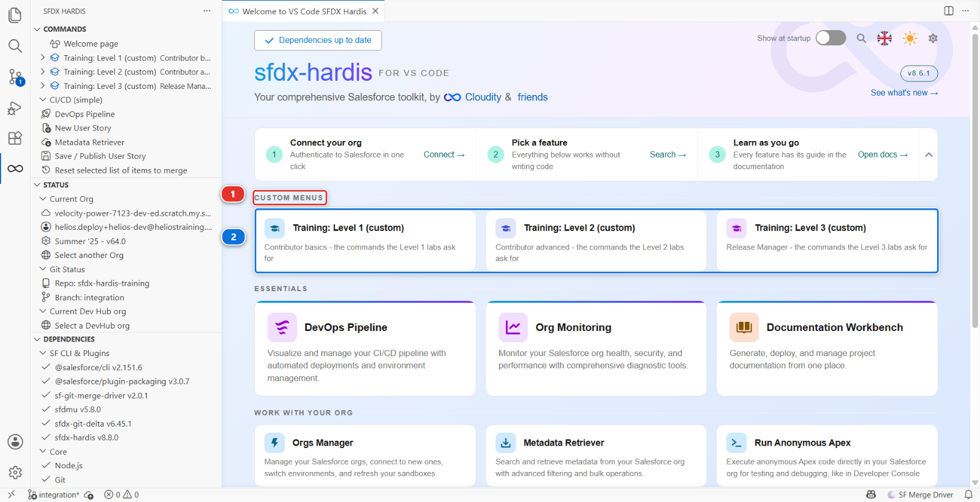The image size is (980, 502).
Task: Open SFDX Hardis panel ellipsis menu
Action: (207, 11)
